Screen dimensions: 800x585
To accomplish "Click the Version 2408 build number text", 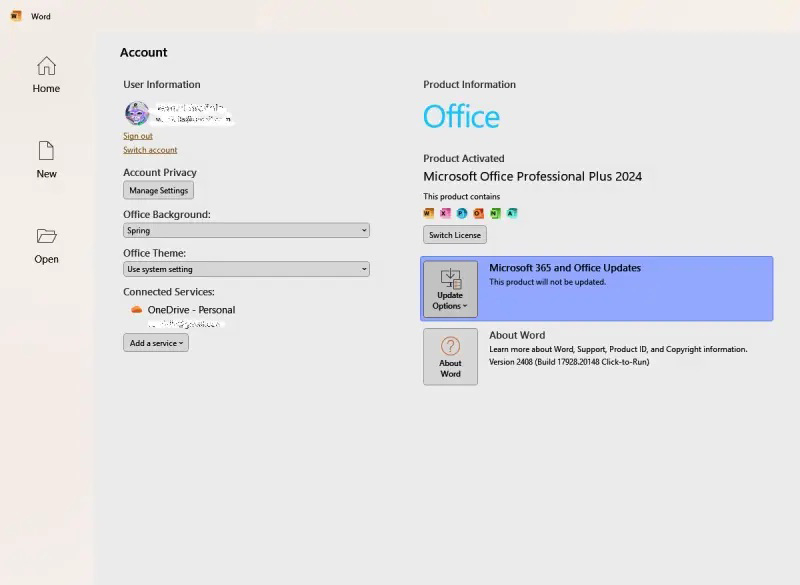I will point(569,362).
